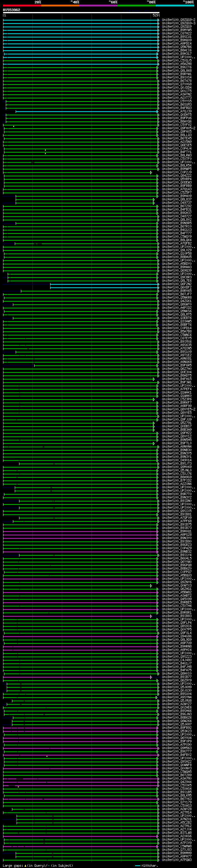Select label UniRef100_C5YFV2

pyautogui.click(x=177, y=125)
